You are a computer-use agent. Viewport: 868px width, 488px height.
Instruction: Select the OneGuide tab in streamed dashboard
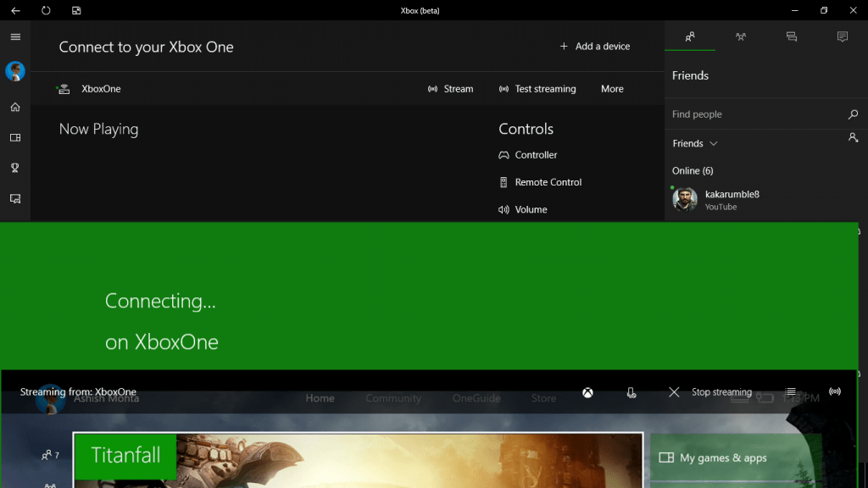(476, 398)
